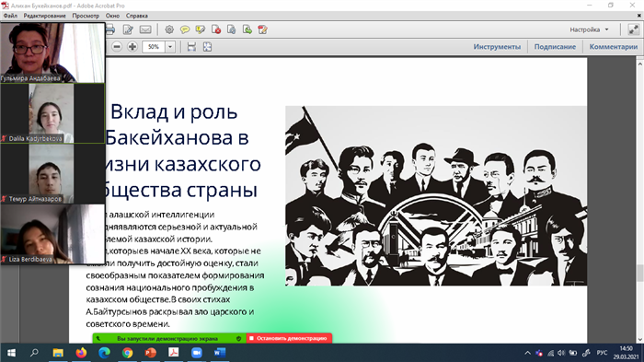Toggle read mode expand icon
Image resolution: width=644 pixels, height=362 pixels.
point(633,29)
